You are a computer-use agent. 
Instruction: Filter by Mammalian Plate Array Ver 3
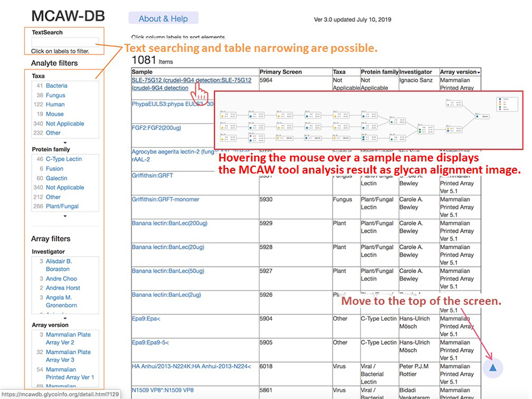pyautogui.click(x=68, y=356)
